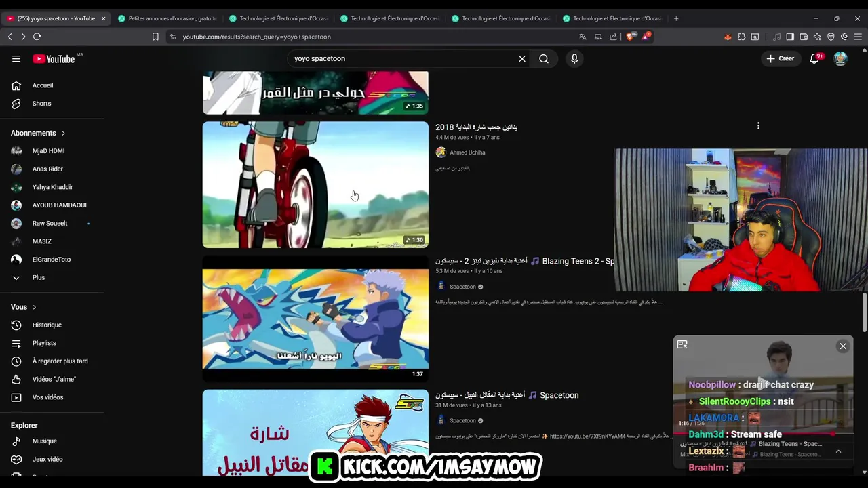This screenshot has width=868, height=488.
Task: Open new browser tab
Action: point(676,18)
